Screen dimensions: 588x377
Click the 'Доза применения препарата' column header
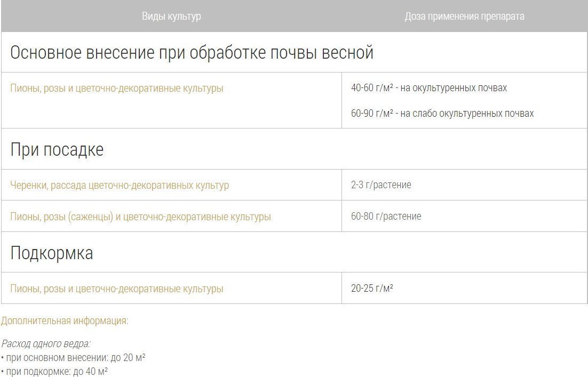pos(464,16)
